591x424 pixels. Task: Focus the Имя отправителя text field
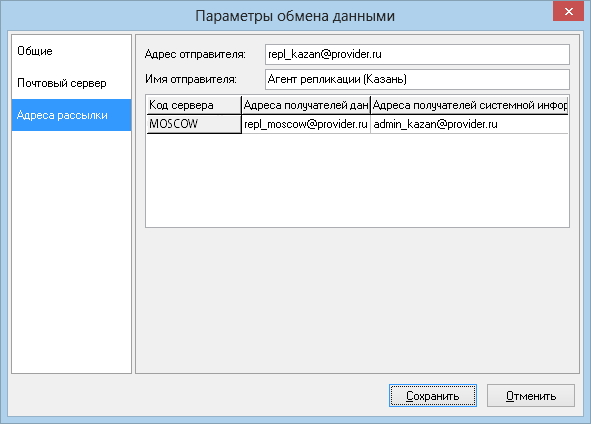click(417, 79)
